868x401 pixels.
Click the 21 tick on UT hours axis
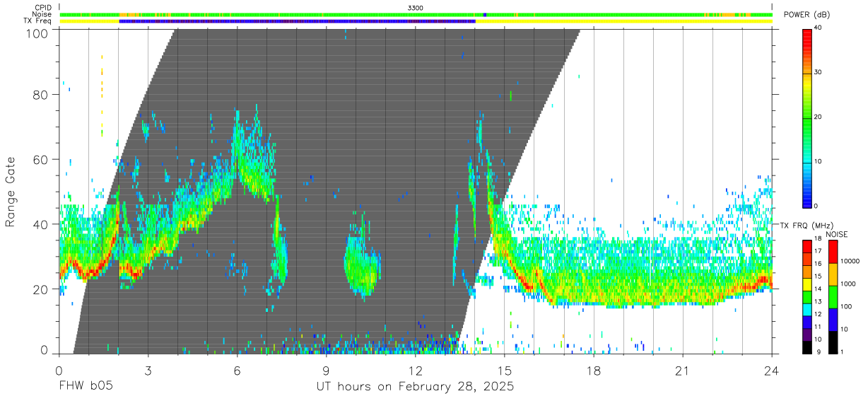tap(682, 370)
